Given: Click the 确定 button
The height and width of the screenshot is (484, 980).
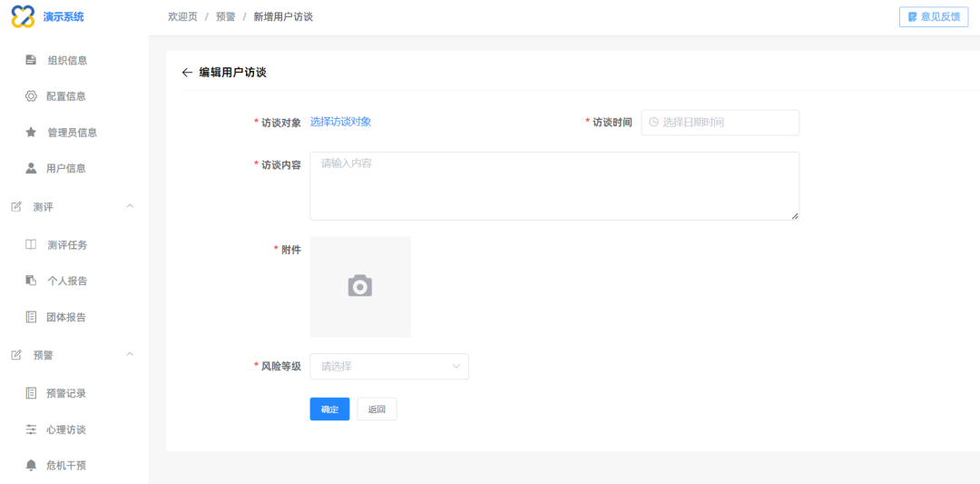Looking at the screenshot, I should coord(329,409).
